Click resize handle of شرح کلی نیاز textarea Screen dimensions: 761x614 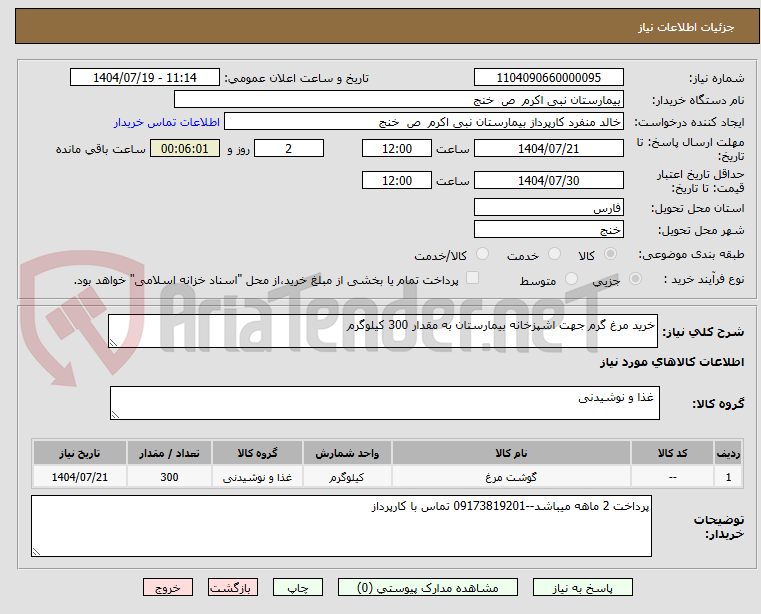[x=113, y=343]
